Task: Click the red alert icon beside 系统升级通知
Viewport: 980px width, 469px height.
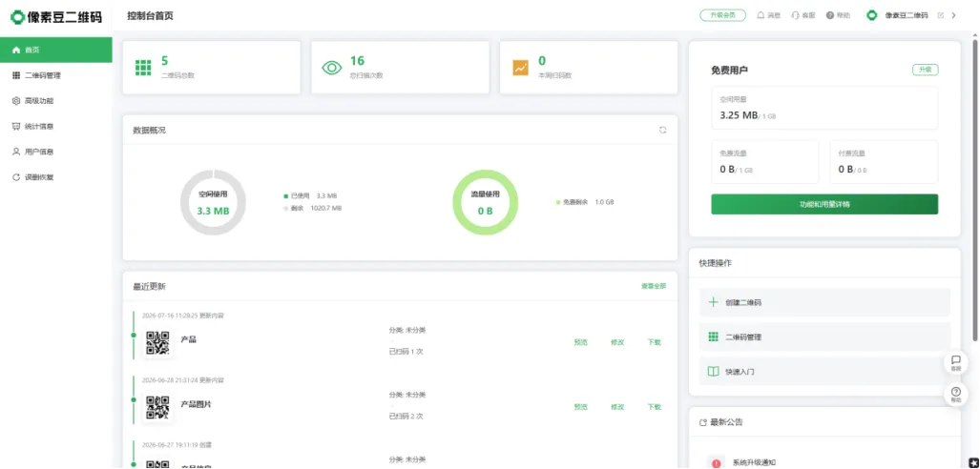Action: 716,463
